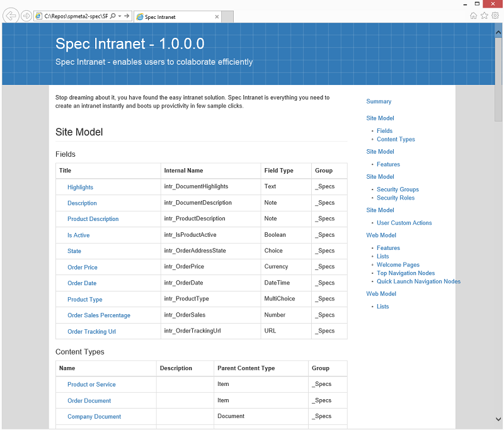Screen dimensions: 504x430
Task: Open Product or Service content type
Action: click(x=91, y=385)
